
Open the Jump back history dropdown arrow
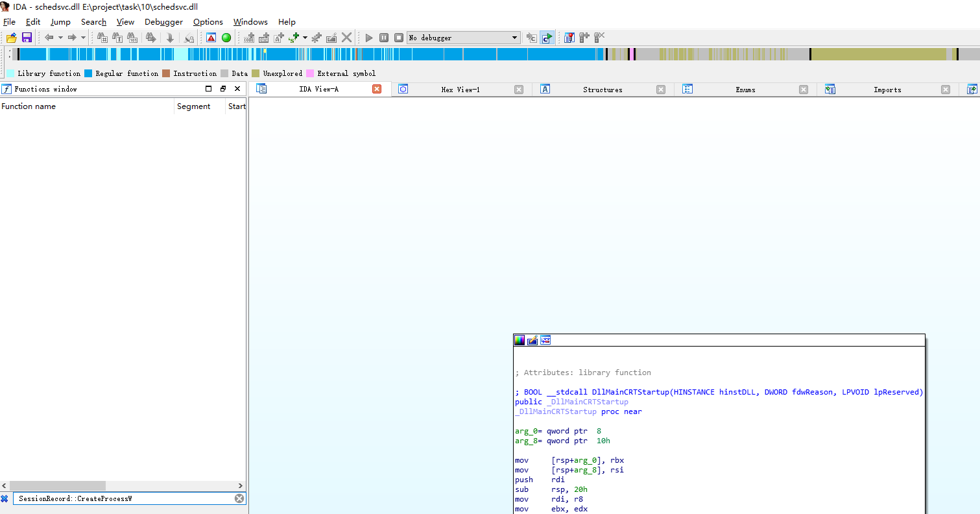pyautogui.click(x=60, y=37)
